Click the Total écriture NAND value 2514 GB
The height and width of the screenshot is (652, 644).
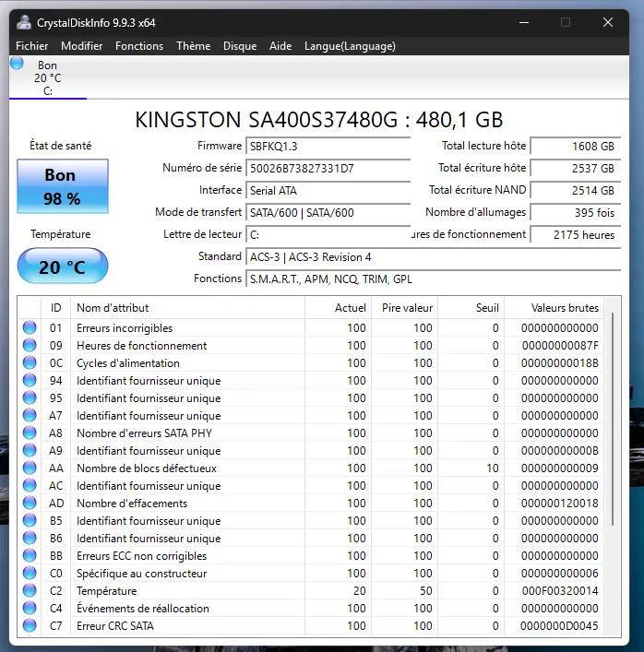click(x=576, y=191)
